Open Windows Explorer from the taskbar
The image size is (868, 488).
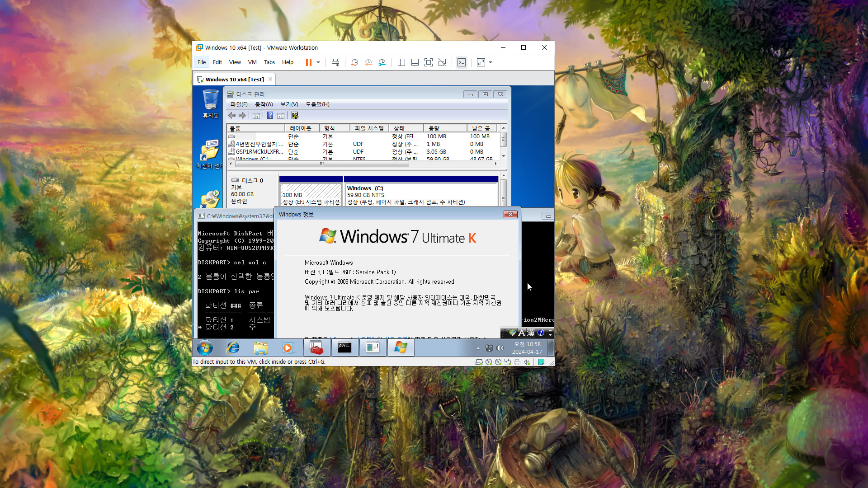(261, 348)
